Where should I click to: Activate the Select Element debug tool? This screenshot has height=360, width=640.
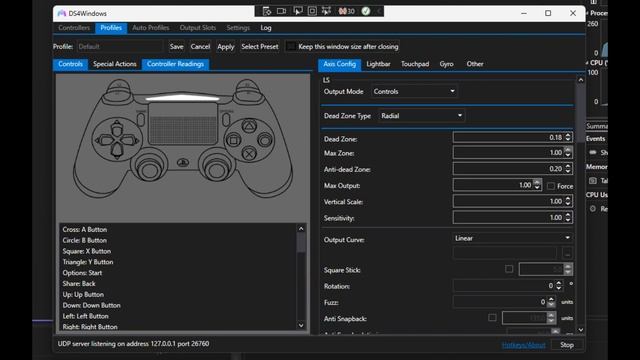tap(298, 11)
